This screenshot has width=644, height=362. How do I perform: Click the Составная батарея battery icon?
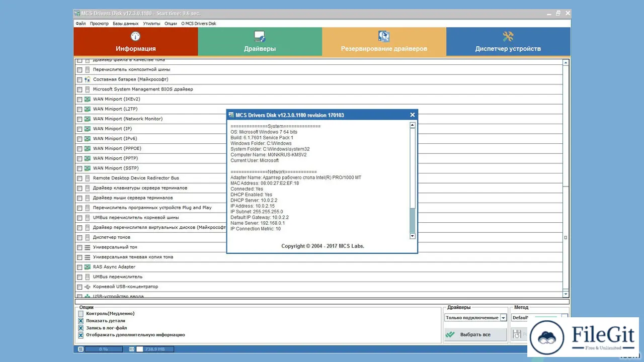tap(88, 79)
